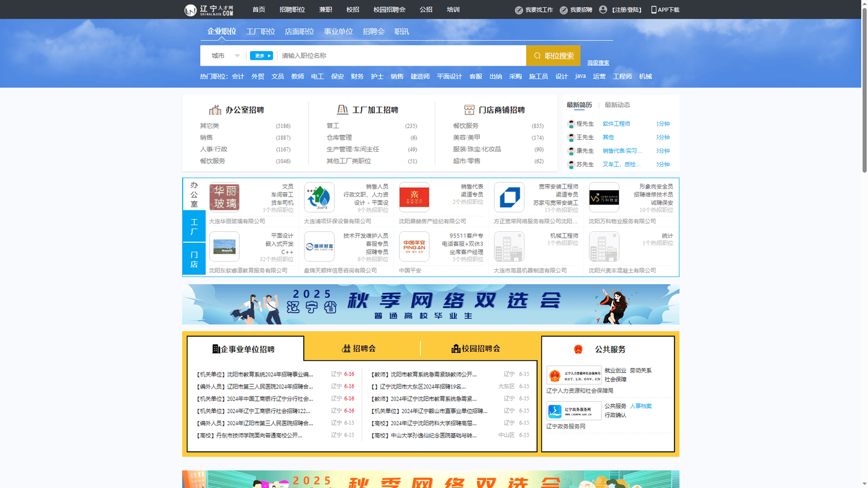Click the 职位搜索 search button

coord(553,55)
